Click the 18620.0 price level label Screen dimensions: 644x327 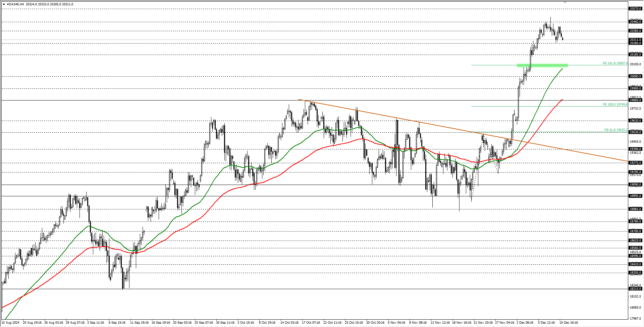636,240
